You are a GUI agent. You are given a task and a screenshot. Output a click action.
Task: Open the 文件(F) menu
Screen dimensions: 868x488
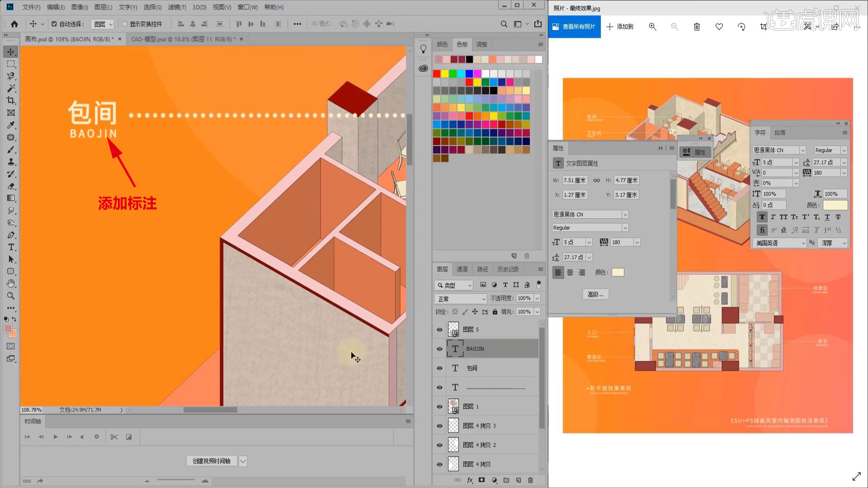[x=31, y=7]
